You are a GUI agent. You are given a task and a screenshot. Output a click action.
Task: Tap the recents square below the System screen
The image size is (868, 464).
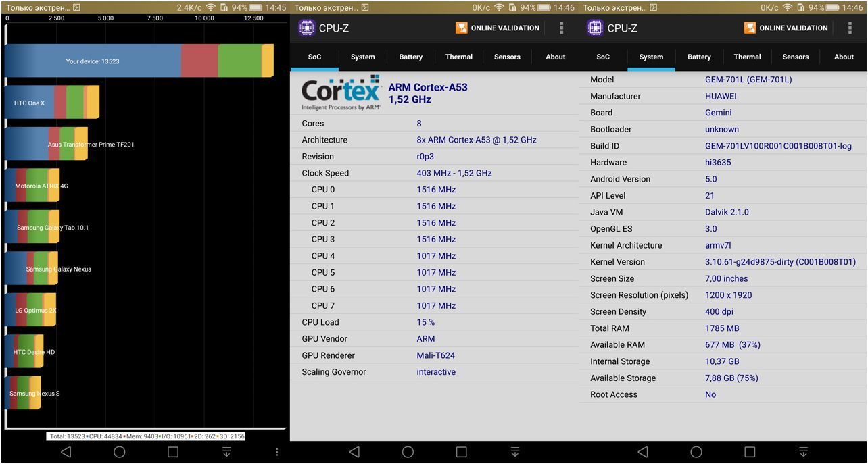pyautogui.click(x=750, y=452)
